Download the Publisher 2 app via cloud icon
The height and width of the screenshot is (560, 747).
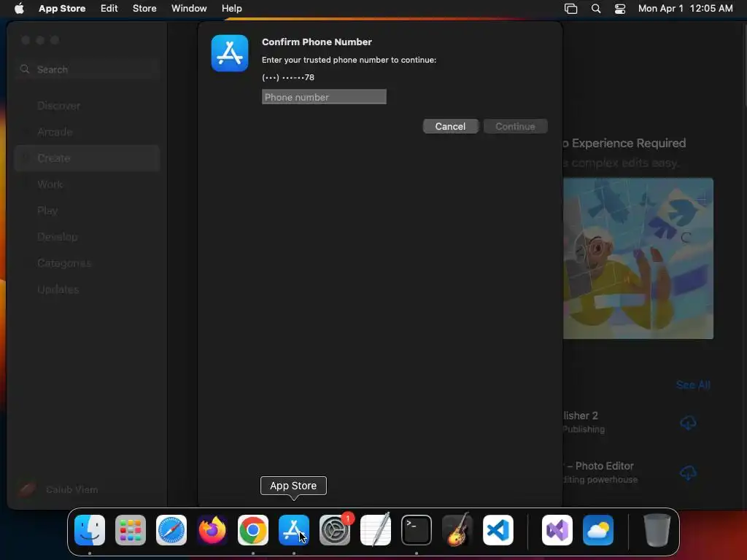click(688, 422)
